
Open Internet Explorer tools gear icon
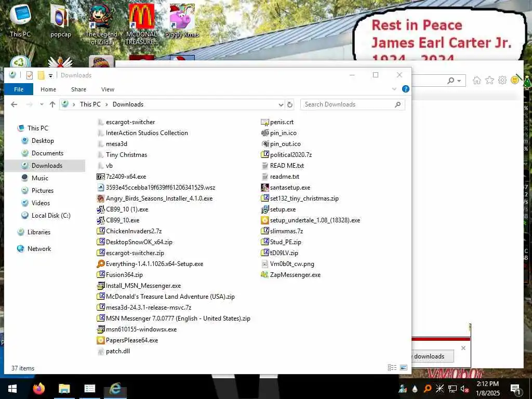(x=502, y=81)
